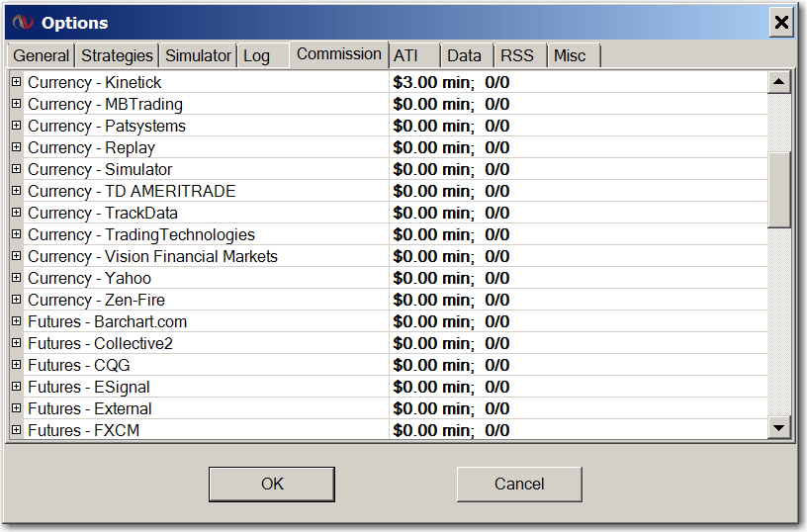
Task: Select 'Futures - Collective2' label
Action: (100, 343)
